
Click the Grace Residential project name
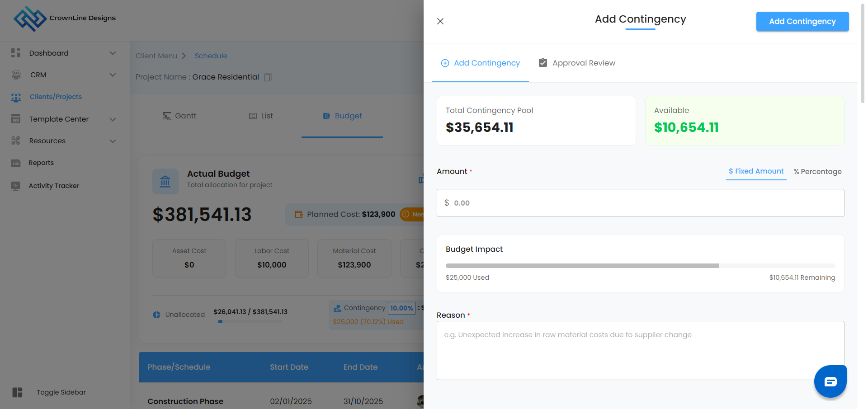click(226, 77)
